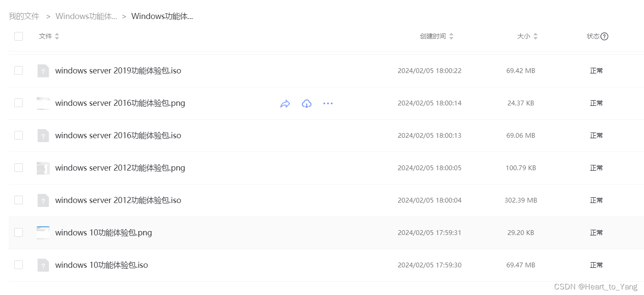Download windows server 2016功能体验包.png via cloud icon
This screenshot has height=295, width=644.
coord(307,104)
